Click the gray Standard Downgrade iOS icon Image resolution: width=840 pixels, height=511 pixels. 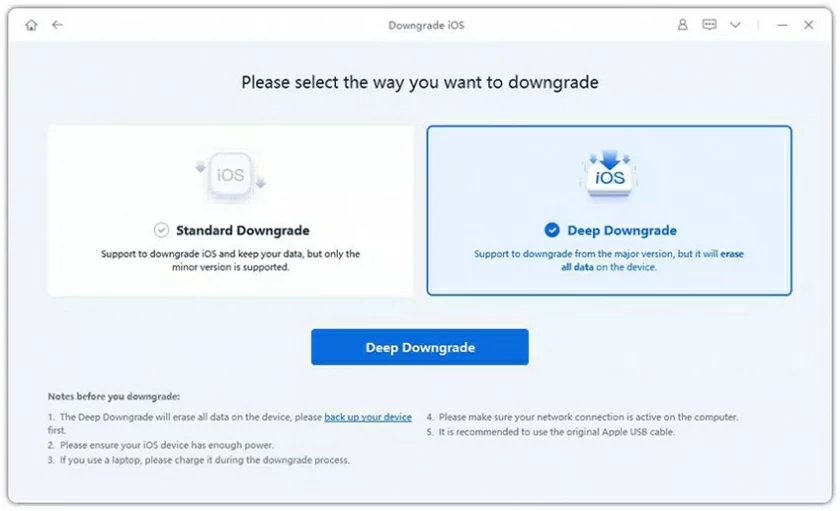230,175
